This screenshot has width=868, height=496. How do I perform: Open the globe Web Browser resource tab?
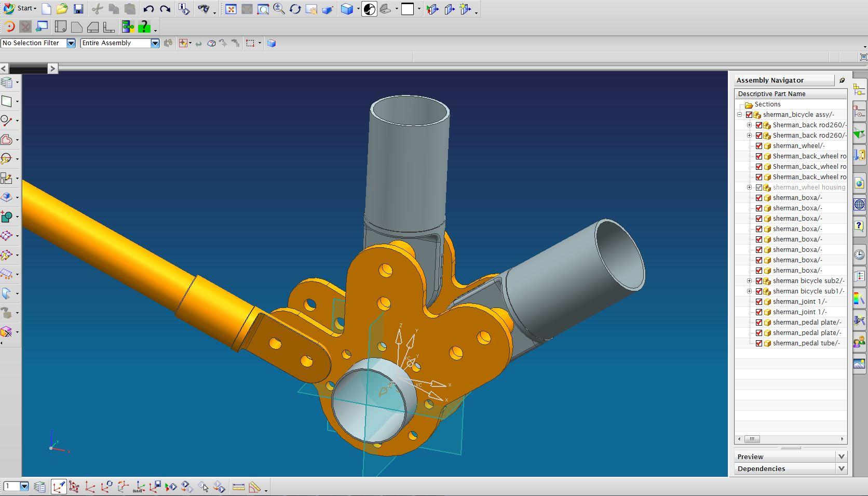(859, 205)
